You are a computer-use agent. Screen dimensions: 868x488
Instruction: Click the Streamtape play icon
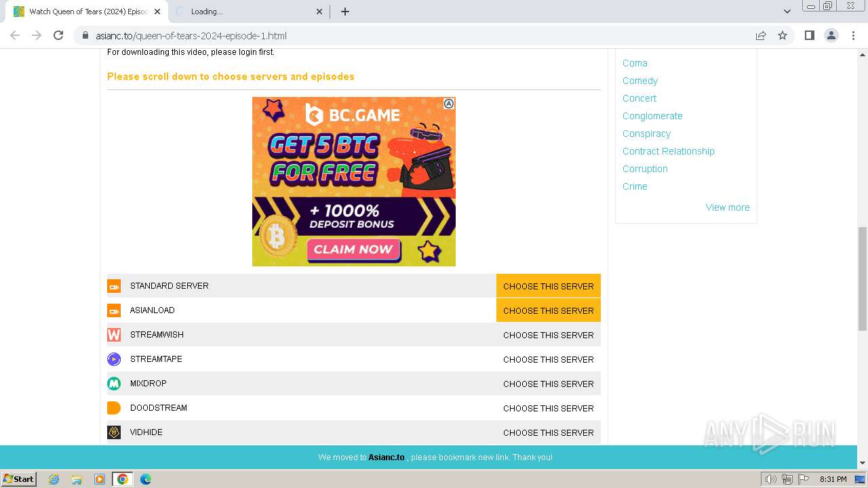click(114, 359)
